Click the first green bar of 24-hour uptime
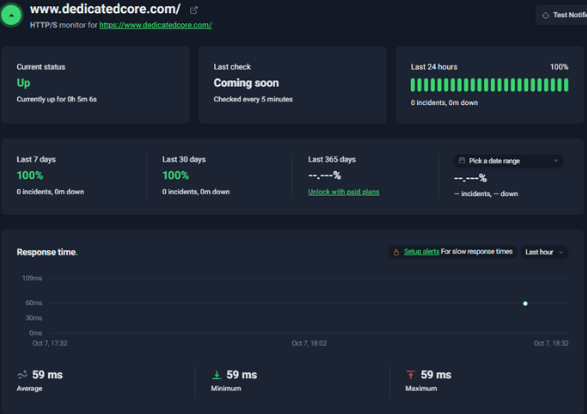587x414 pixels. click(x=413, y=85)
